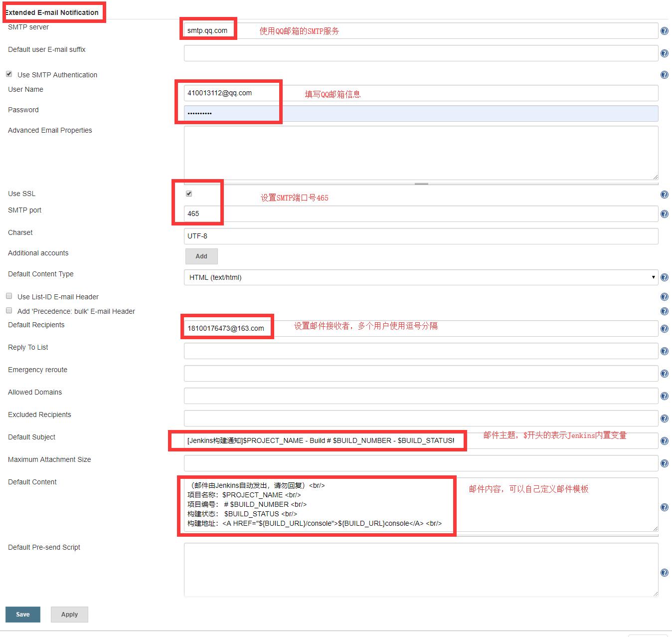672x637 pixels.
Task: Open help icon for Allowed Domains
Action: coord(664,396)
